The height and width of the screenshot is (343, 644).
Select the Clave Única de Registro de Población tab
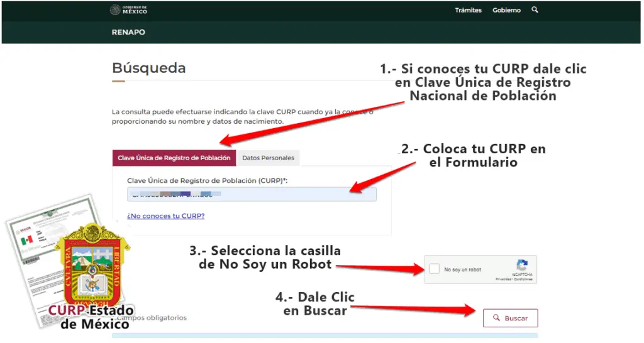[174, 158]
